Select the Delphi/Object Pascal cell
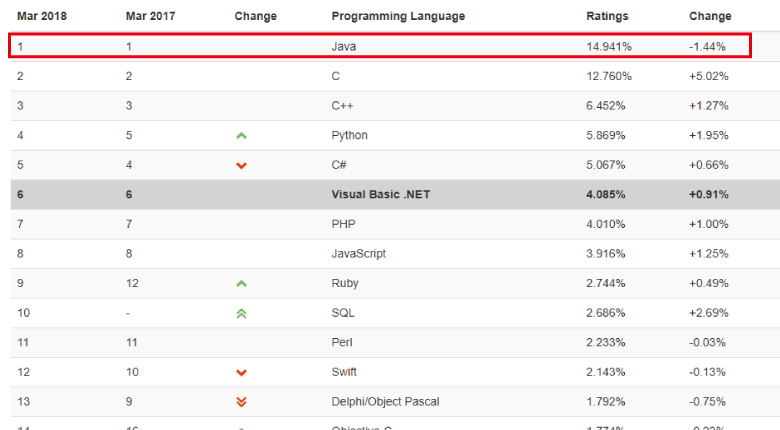 tap(386, 402)
